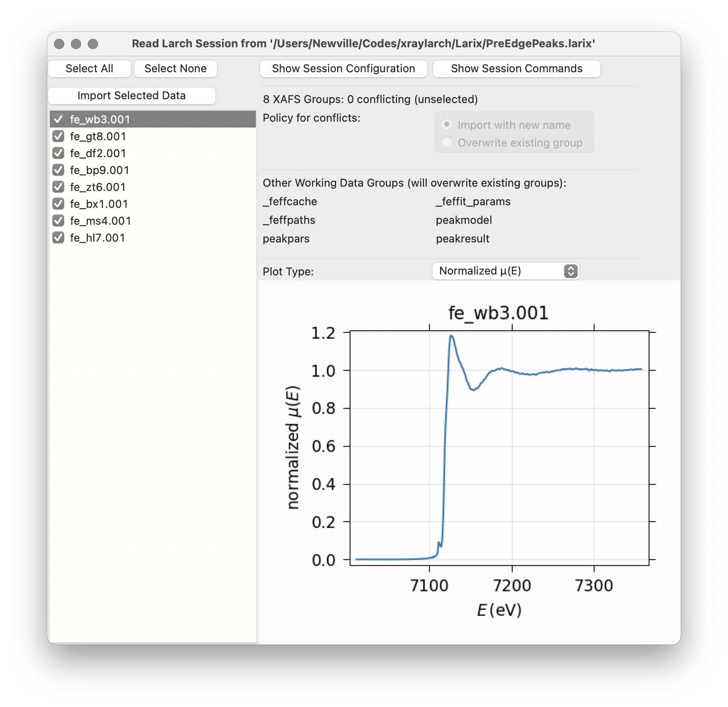Disable the fe_hl7.001 checkbox

(58, 238)
